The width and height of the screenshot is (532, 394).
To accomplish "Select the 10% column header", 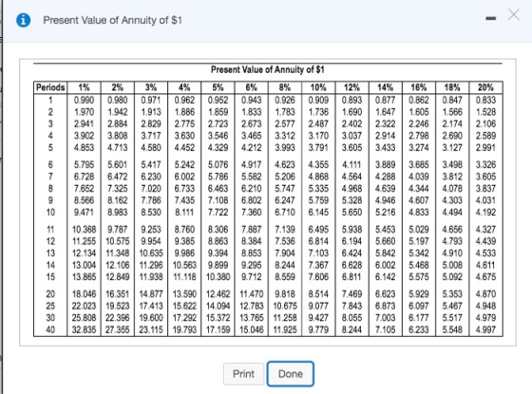I will 318,87.
